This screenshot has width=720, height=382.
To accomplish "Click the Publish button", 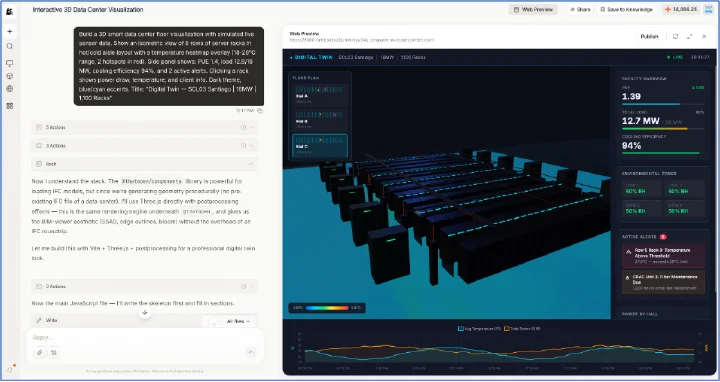I will [649, 36].
